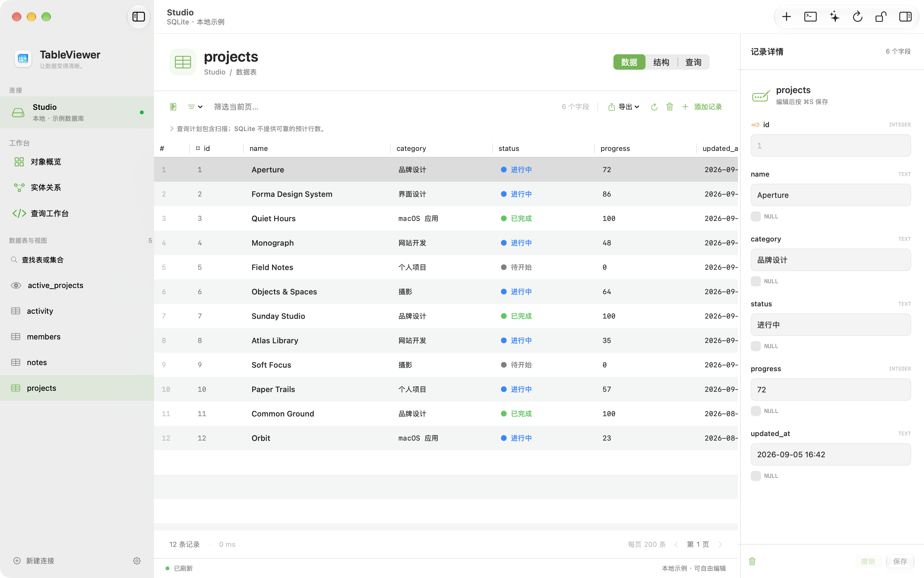Click the plus icon in top toolbar
Image resolution: width=924 pixels, height=578 pixels.
coord(786,17)
